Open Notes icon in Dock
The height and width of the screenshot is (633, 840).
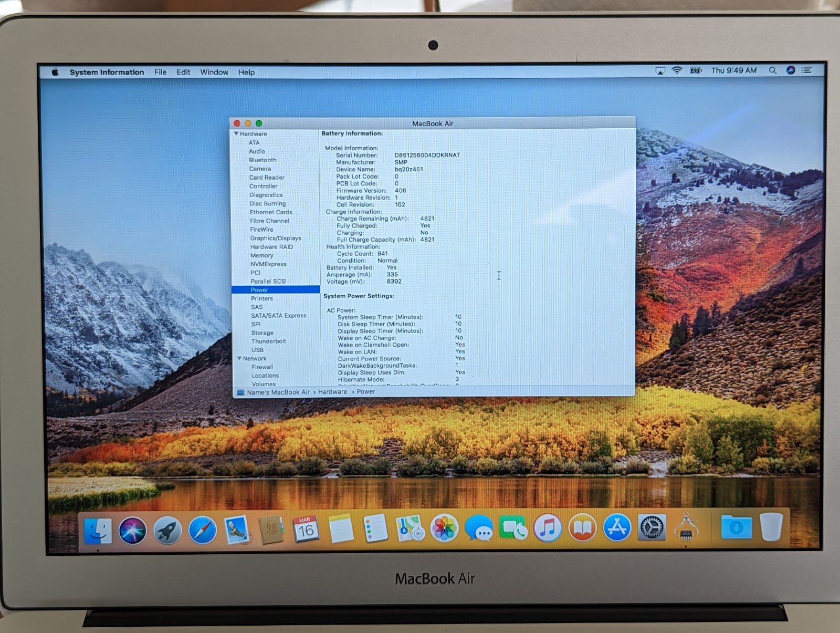pos(341,528)
